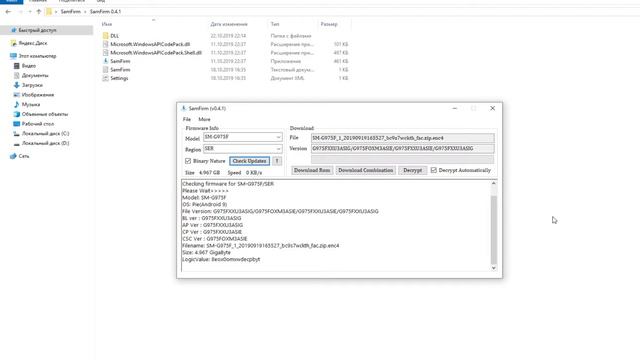Toggle Decrypt Automatically checkbox
The width and height of the screenshot is (640, 360).
point(433,170)
